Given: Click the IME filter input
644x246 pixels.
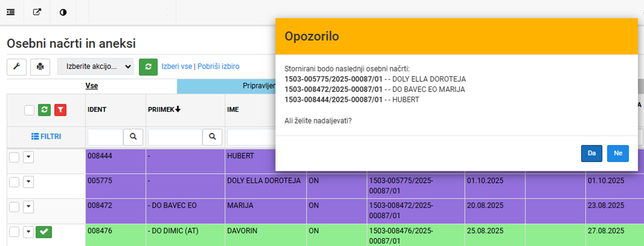Looking at the screenshot, I should pyautogui.click(x=251, y=137).
